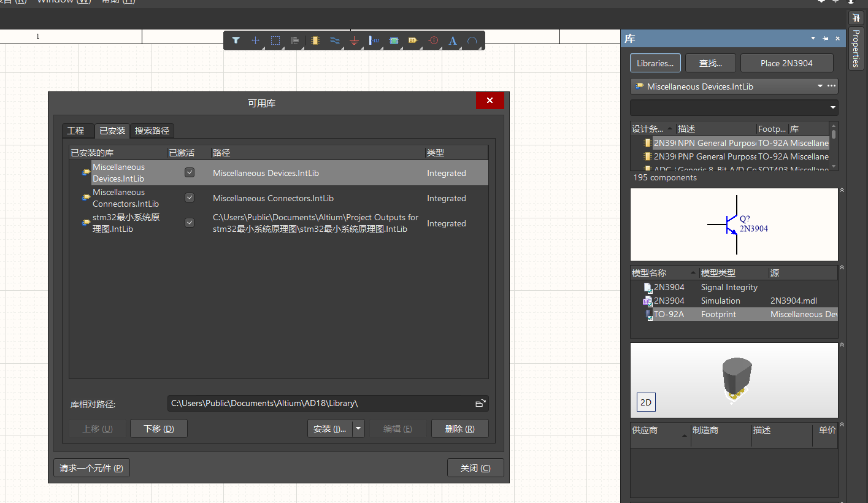Screen dimensions: 868x503
Task: Toggle Miscellaneous Devices.IntLib activated checkbox
Action: coord(190,173)
